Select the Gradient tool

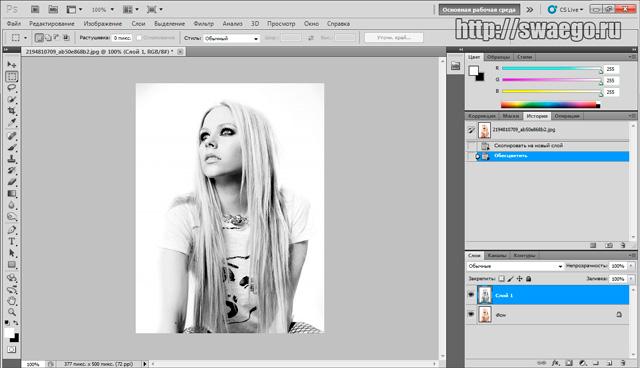click(x=11, y=193)
